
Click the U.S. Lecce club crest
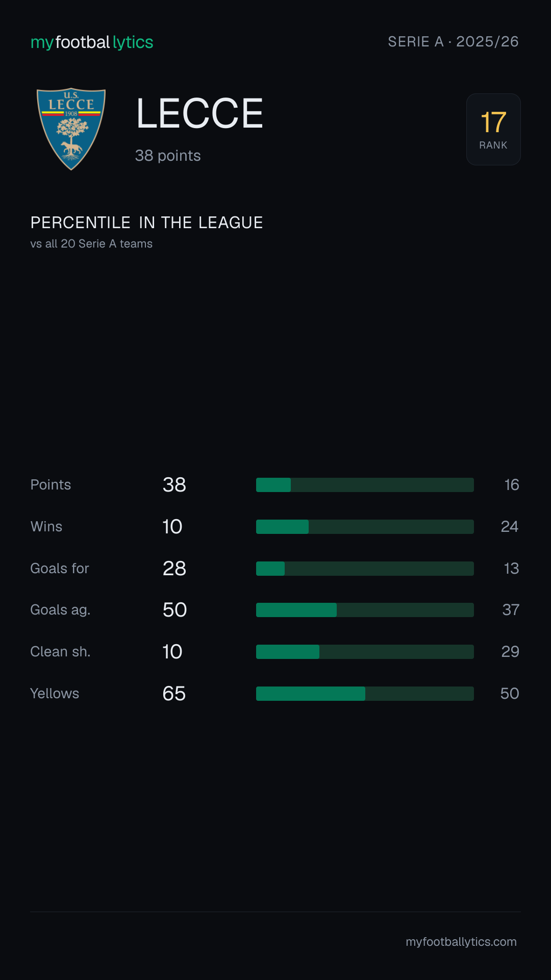coord(71,129)
